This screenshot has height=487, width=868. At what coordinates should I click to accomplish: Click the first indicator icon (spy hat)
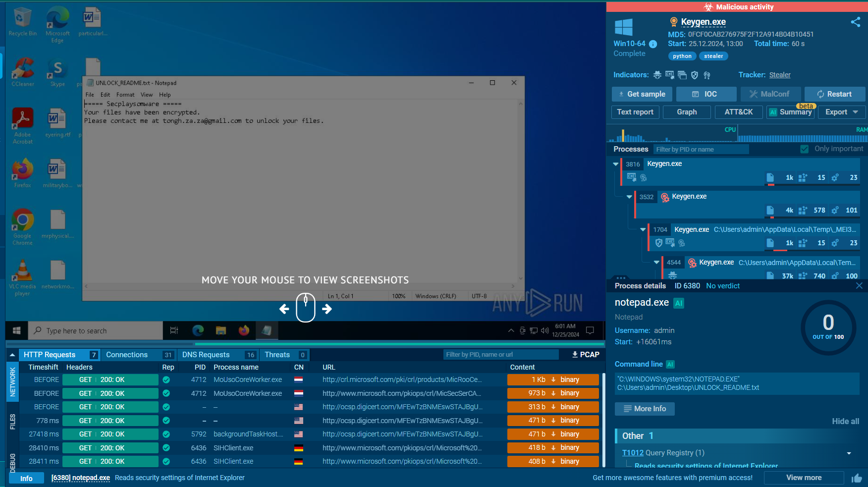657,75
